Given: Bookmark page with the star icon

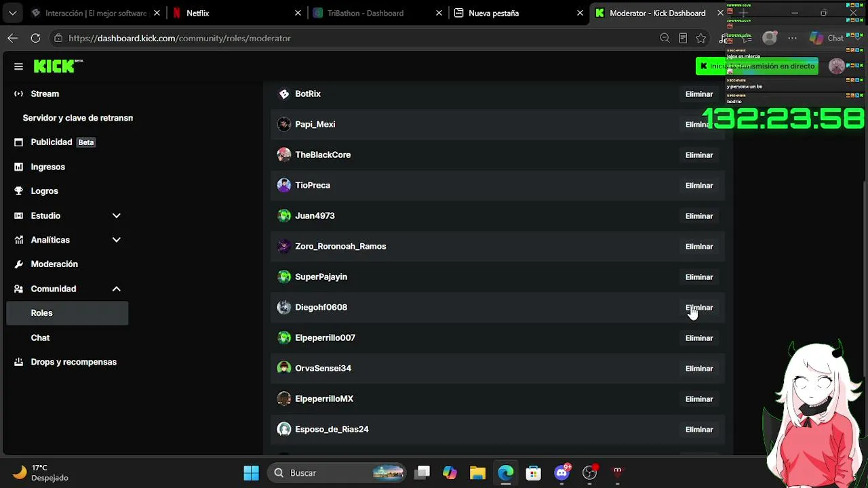Looking at the screenshot, I should tap(701, 38).
